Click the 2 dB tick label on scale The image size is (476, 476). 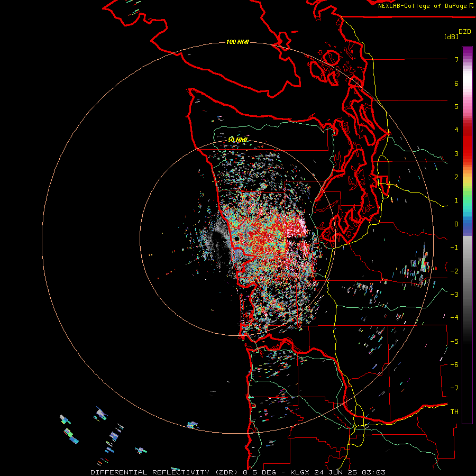click(x=456, y=177)
